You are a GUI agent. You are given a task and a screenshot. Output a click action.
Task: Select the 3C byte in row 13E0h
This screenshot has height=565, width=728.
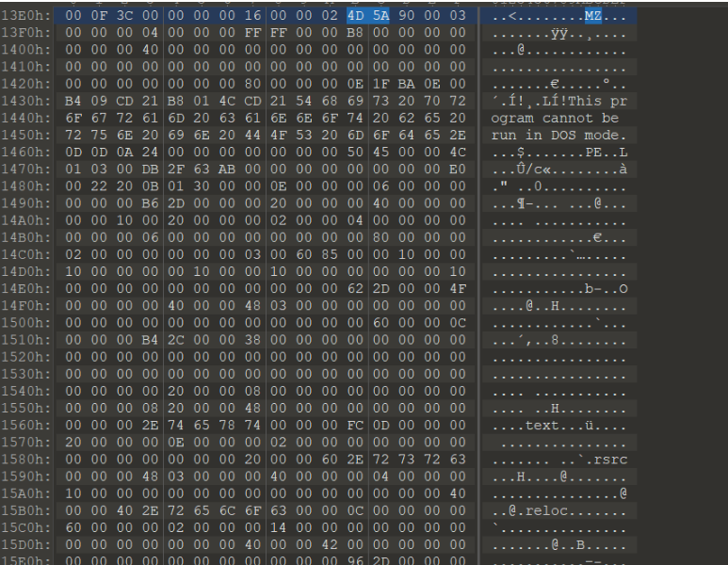124,15
